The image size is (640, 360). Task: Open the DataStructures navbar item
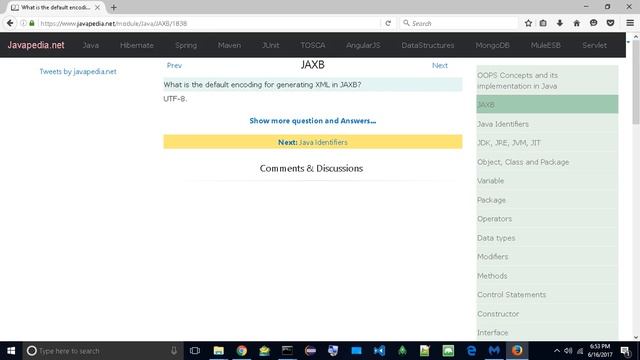coord(428,45)
